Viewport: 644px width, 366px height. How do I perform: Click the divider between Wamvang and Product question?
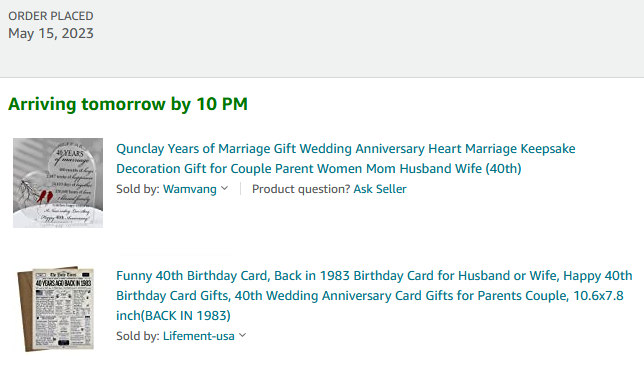click(240, 189)
